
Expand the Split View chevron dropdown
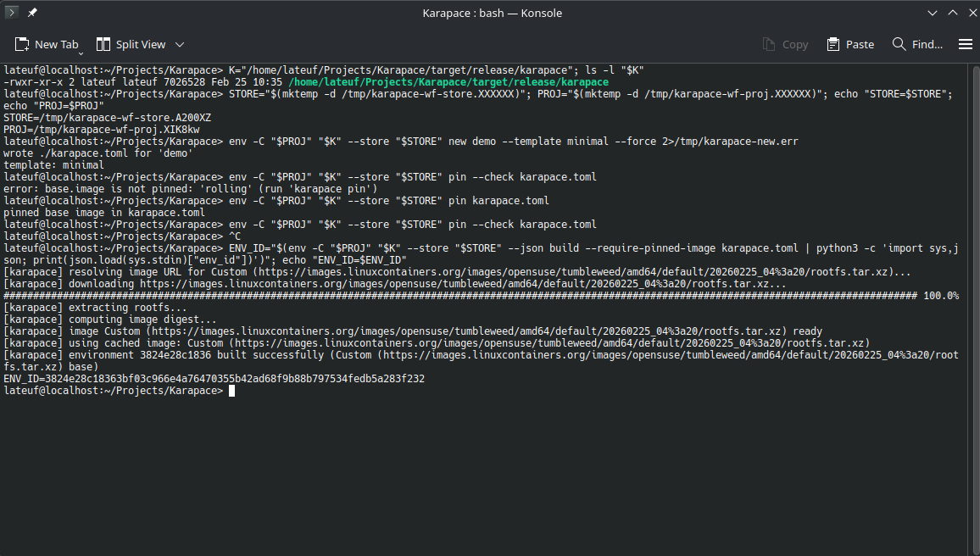(x=180, y=44)
